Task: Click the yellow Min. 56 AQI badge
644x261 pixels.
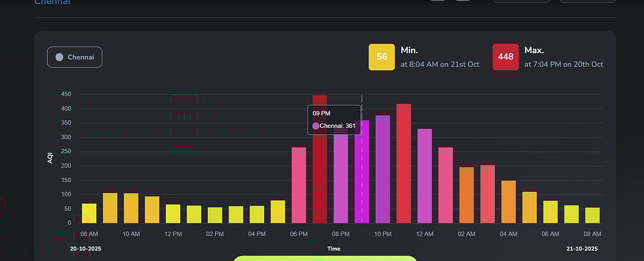Action: 382,57
